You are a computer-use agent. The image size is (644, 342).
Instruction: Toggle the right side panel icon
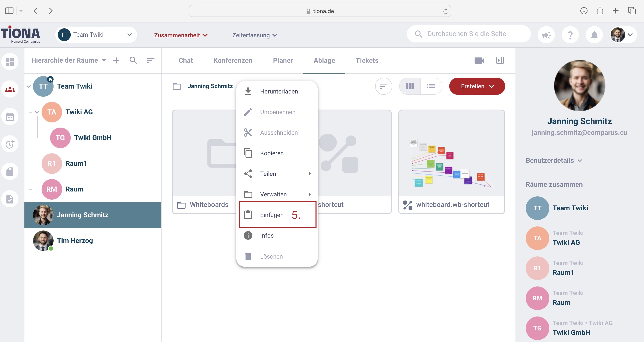pyautogui.click(x=500, y=60)
